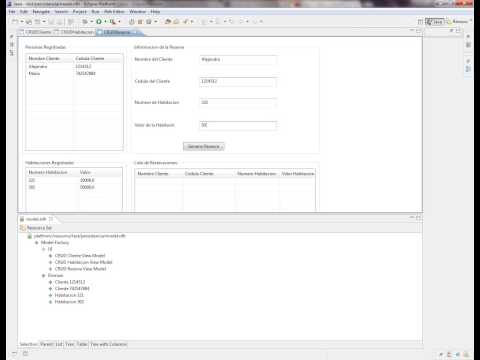The height and width of the screenshot is (360, 480).
Task: Open the Window menu
Action: coord(137,12)
